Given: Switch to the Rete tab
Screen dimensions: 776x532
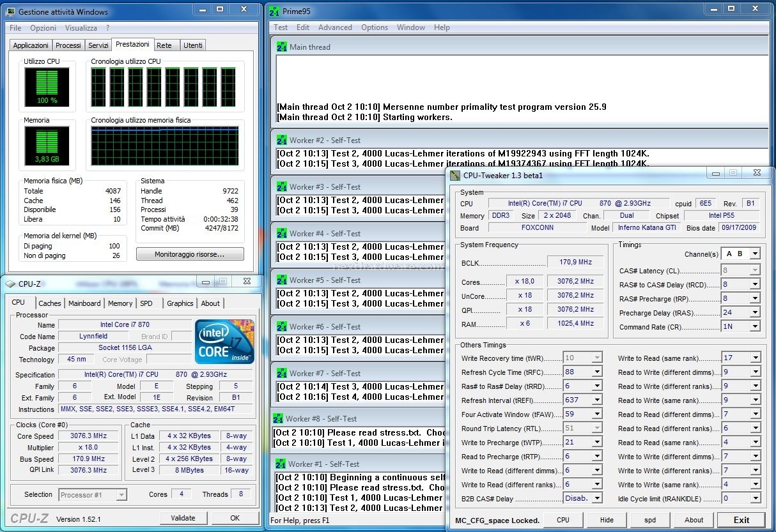Looking at the screenshot, I should point(164,45).
